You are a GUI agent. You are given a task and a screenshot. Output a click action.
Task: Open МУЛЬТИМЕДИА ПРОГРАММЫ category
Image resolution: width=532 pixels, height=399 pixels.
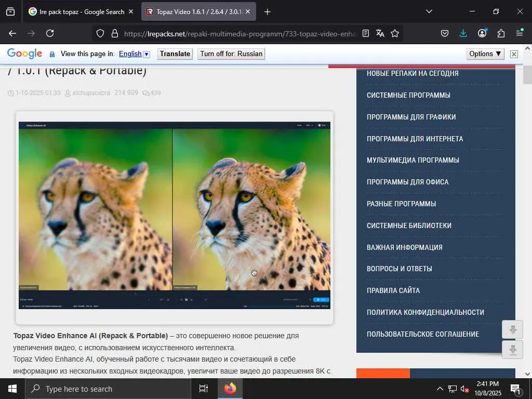[x=413, y=160]
